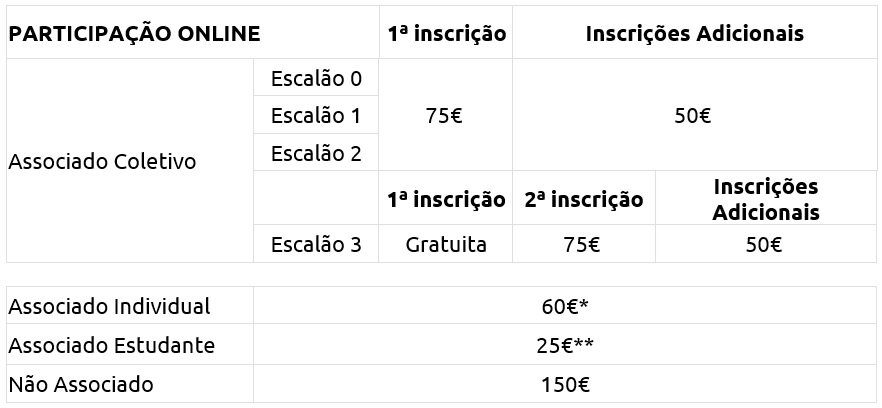Select the 2ª inscrição column header

pyautogui.click(x=583, y=200)
